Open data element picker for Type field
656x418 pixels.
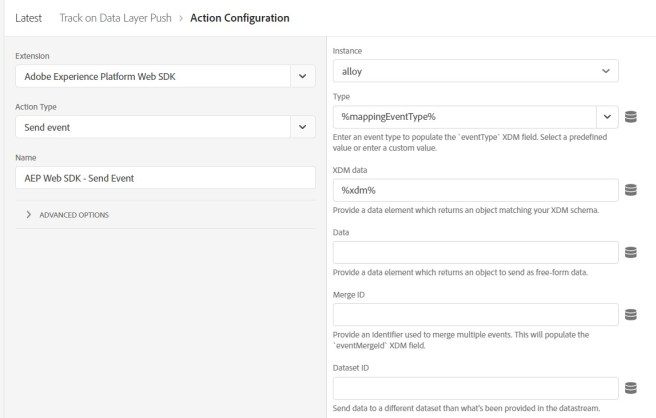[x=631, y=117]
